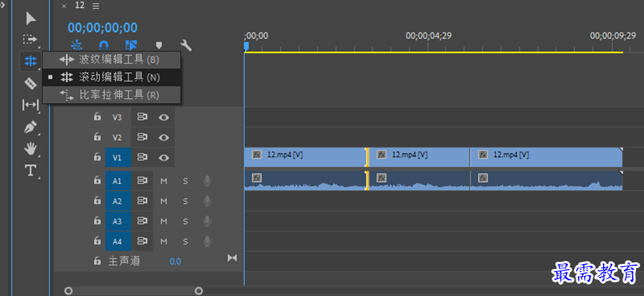644x296 pixels.
Task: Toggle sync lock on track A2
Action: (x=142, y=201)
